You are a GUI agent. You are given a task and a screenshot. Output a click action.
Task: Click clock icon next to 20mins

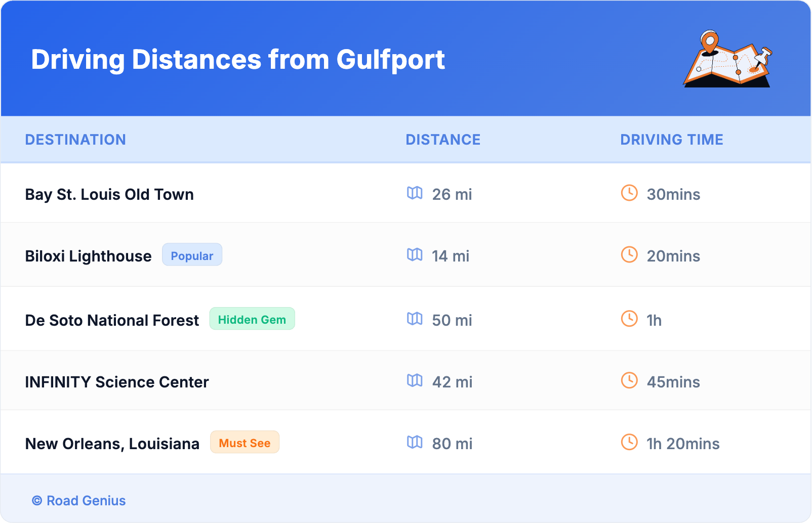pyautogui.click(x=629, y=254)
